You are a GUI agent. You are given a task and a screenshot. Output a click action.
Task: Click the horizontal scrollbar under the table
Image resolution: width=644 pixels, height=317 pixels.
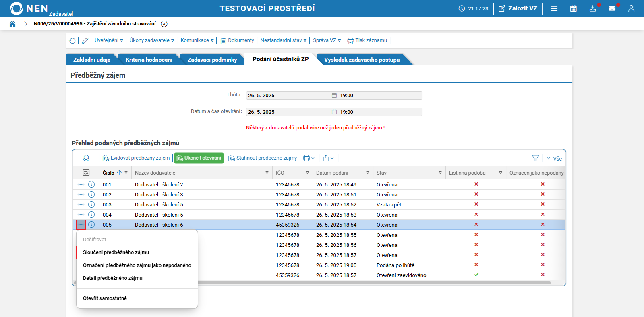tap(374, 283)
